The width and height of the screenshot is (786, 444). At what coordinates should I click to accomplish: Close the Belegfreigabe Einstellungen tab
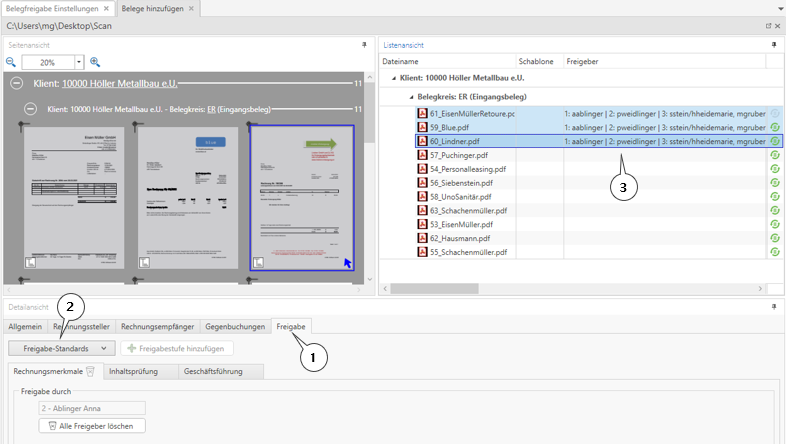[106, 9]
